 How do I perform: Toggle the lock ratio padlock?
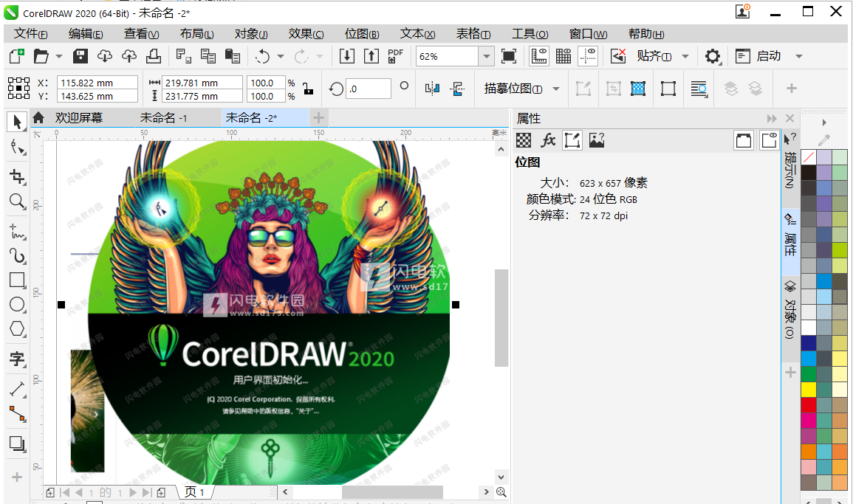pos(308,89)
